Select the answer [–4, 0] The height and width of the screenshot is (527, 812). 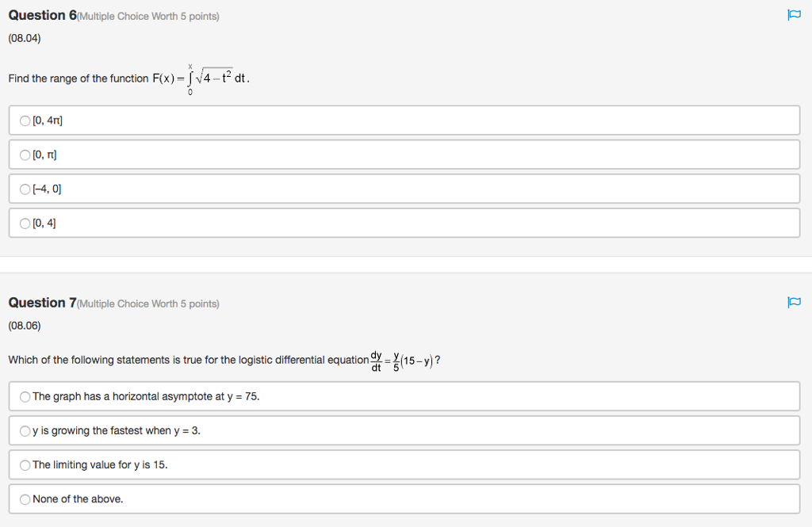[x=25, y=189]
